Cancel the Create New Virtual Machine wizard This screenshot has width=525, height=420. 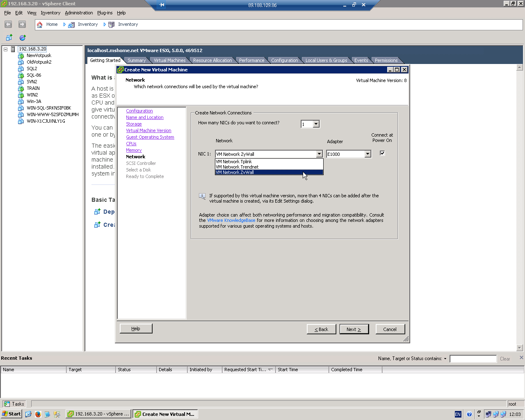tap(390, 329)
